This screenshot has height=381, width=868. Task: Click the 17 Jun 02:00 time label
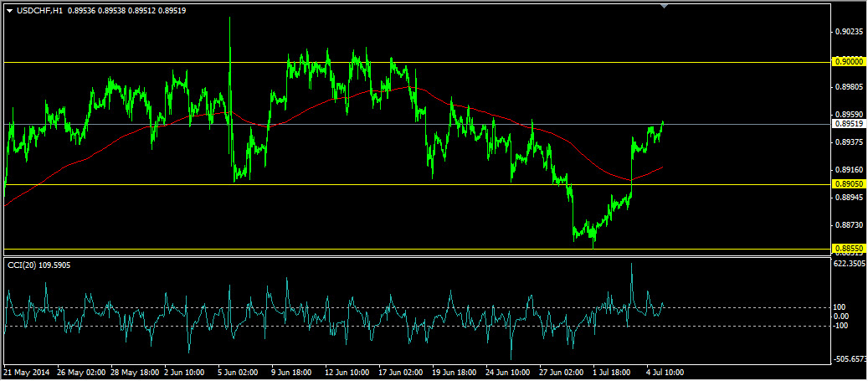click(x=402, y=373)
